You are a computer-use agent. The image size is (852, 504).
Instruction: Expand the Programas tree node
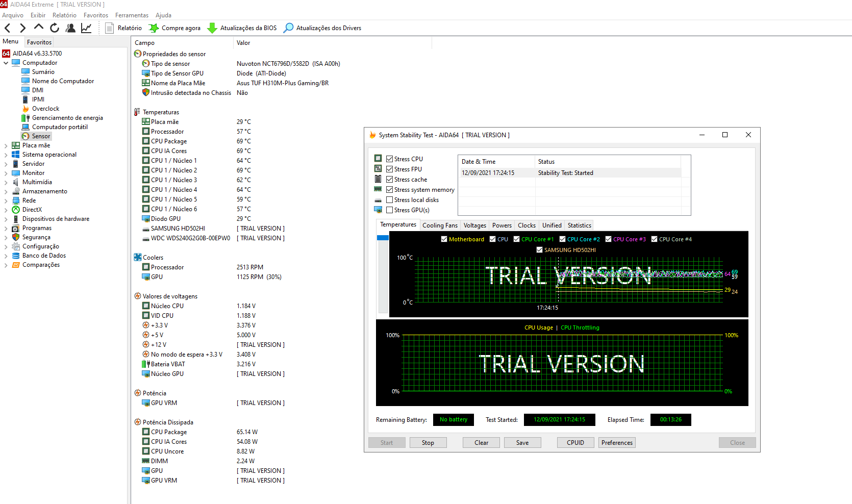pyautogui.click(x=6, y=229)
